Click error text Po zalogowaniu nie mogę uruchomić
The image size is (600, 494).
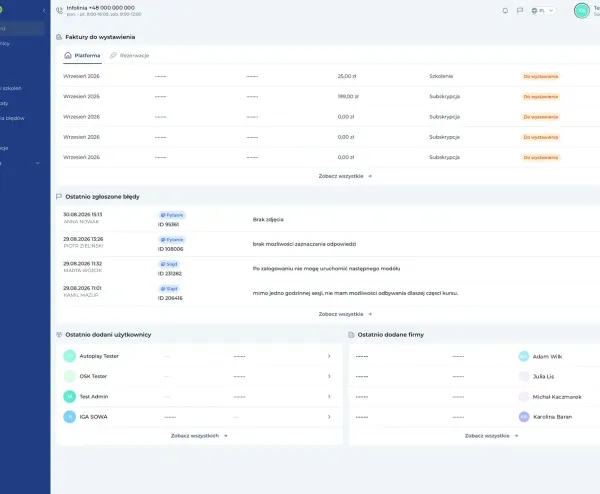[x=326, y=269]
